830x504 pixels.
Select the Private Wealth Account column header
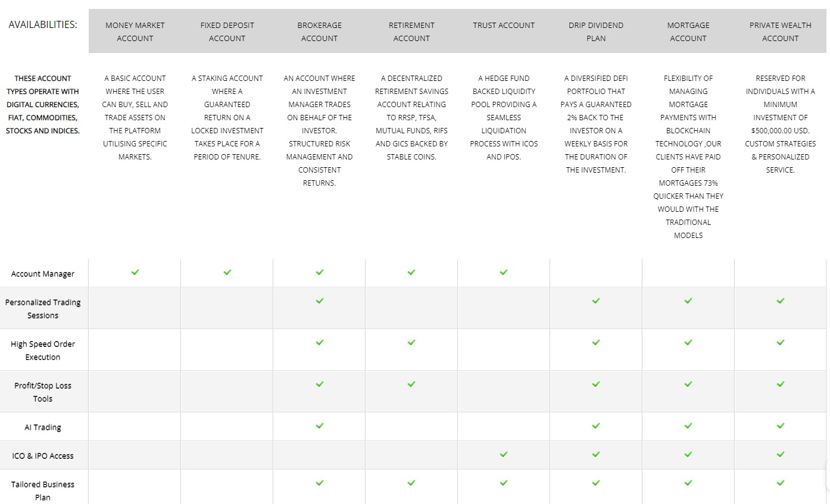tap(781, 32)
